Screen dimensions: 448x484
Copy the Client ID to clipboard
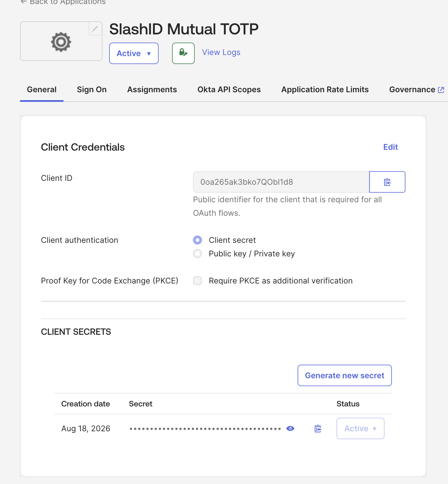387,182
